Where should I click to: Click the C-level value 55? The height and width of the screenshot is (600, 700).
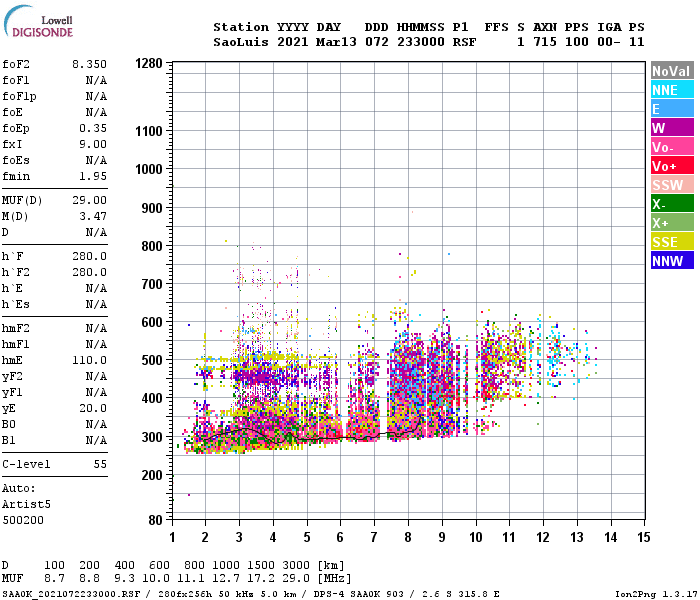(x=100, y=464)
